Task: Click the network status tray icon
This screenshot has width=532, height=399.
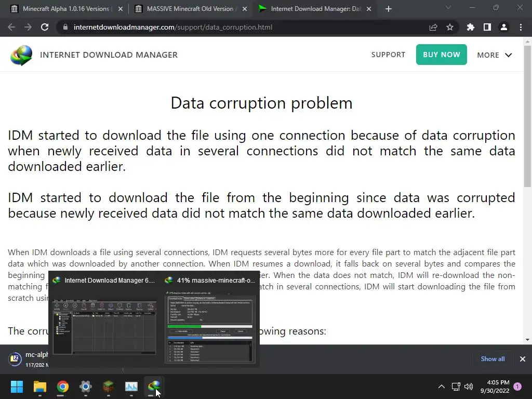Action: point(456,387)
